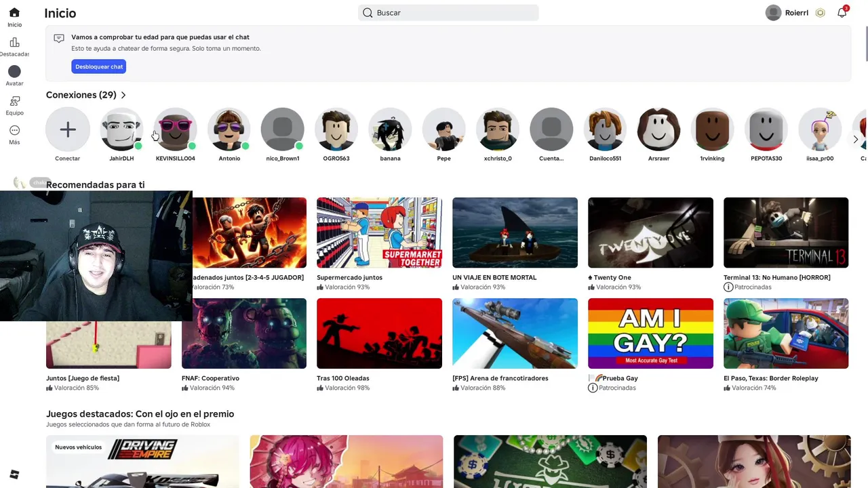The image size is (868, 488).
Task: Open the Inicio home sidebar icon
Action: point(14,13)
